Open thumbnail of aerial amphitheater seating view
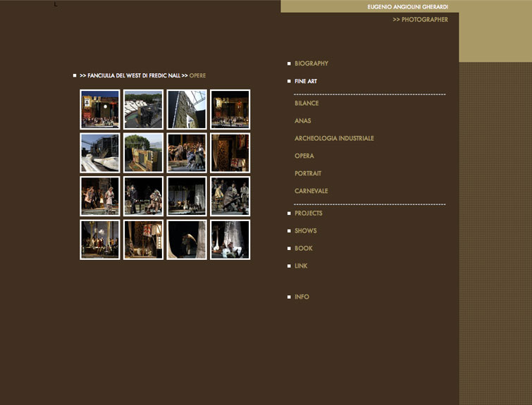Screen dimensions: 532x405 143,109
